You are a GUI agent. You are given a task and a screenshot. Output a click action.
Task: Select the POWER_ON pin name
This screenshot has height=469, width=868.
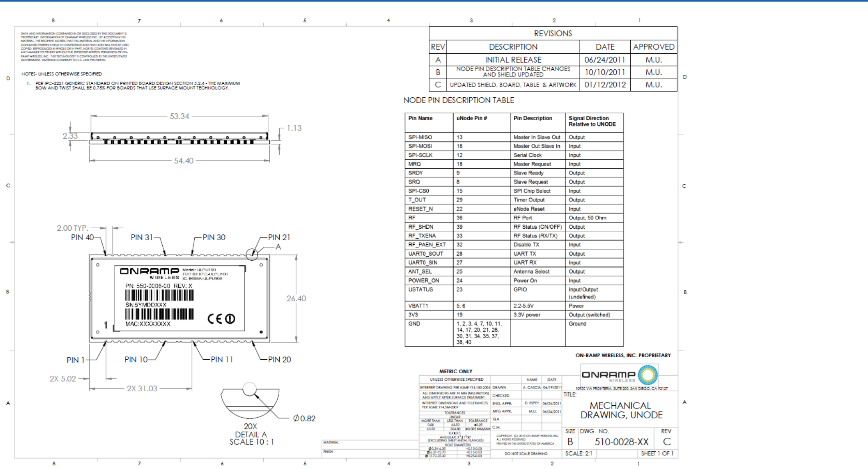click(x=423, y=280)
